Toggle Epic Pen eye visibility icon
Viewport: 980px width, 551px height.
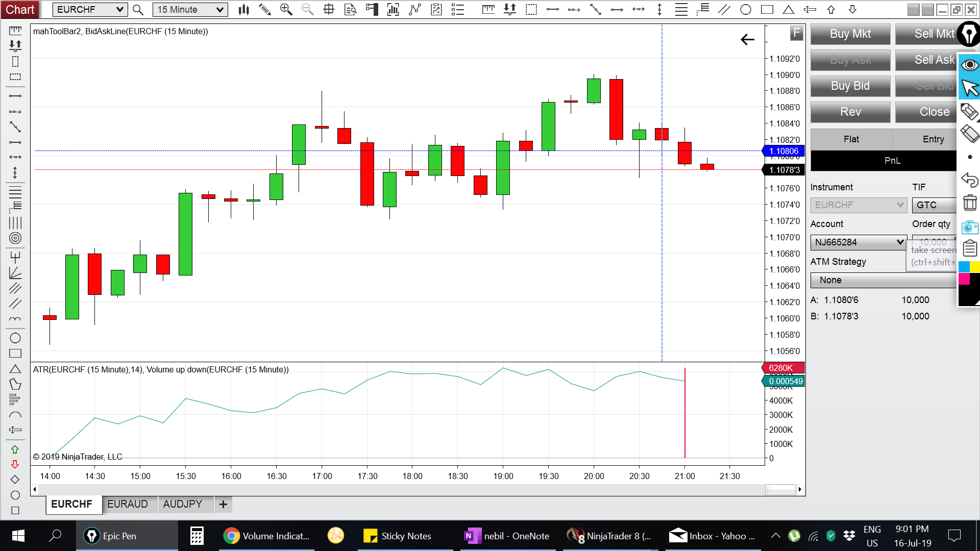pos(970,65)
